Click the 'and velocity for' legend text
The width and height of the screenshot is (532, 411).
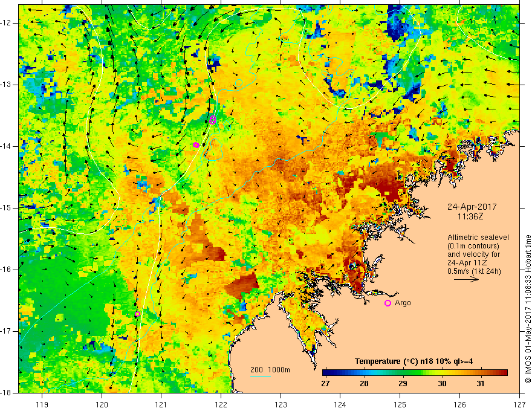(473, 254)
